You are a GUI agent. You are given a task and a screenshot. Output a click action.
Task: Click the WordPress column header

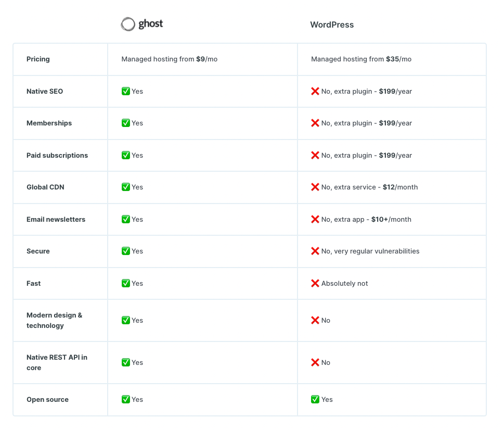tap(332, 24)
